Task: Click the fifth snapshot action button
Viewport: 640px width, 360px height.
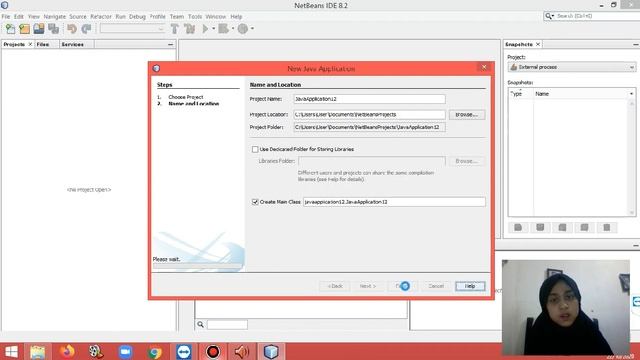Action: 607,227
